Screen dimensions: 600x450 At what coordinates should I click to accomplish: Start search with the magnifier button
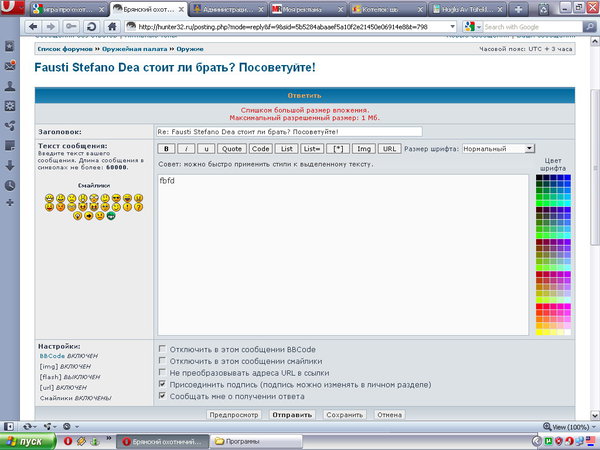click(x=589, y=26)
